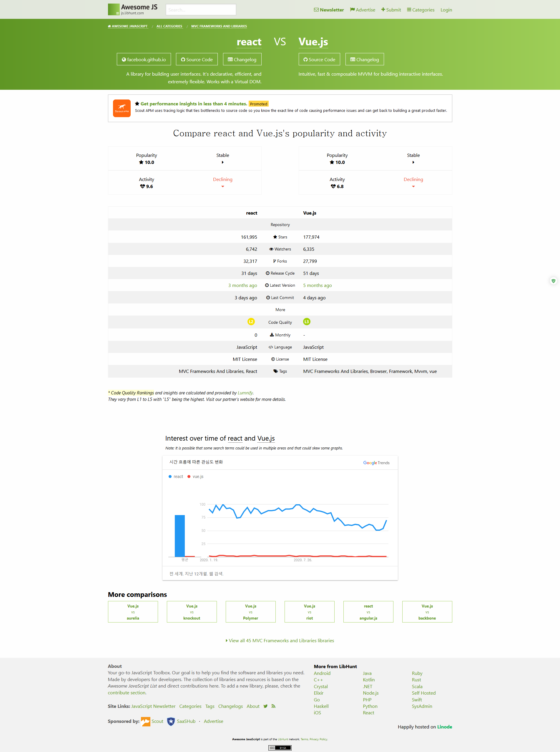Open react Source Code button

tap(197, 59)
